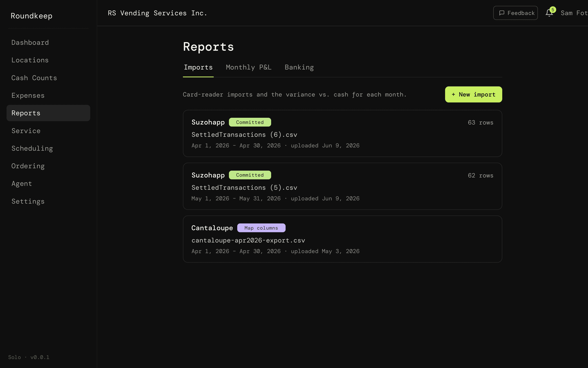Click the Map columns badge
This screenshot has height=368, width=588.
pos(261,228)
